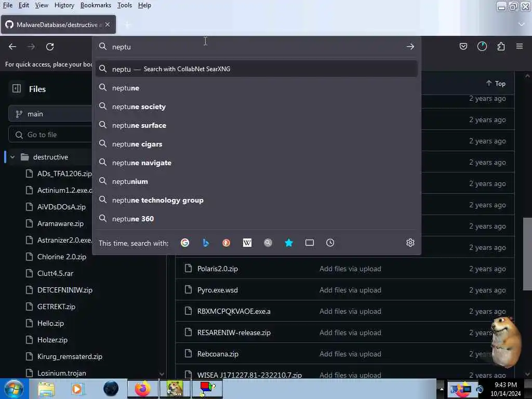
Task: Choose the 'neptune surface' suggestion
Action: [x=257, y=125]
